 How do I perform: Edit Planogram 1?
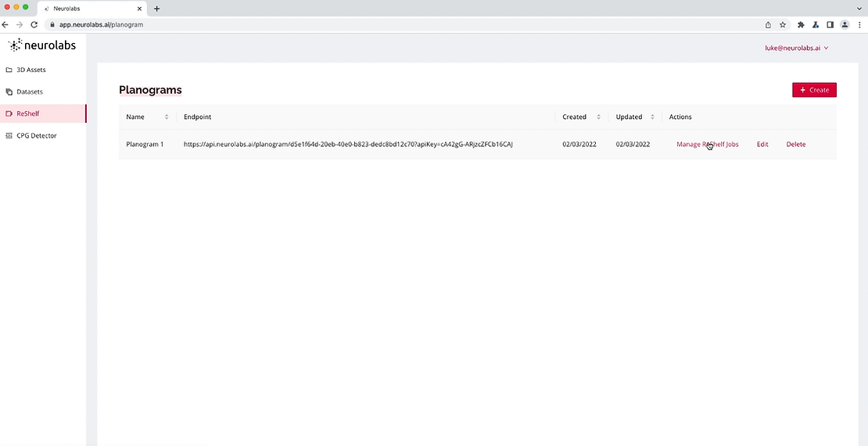762,144
